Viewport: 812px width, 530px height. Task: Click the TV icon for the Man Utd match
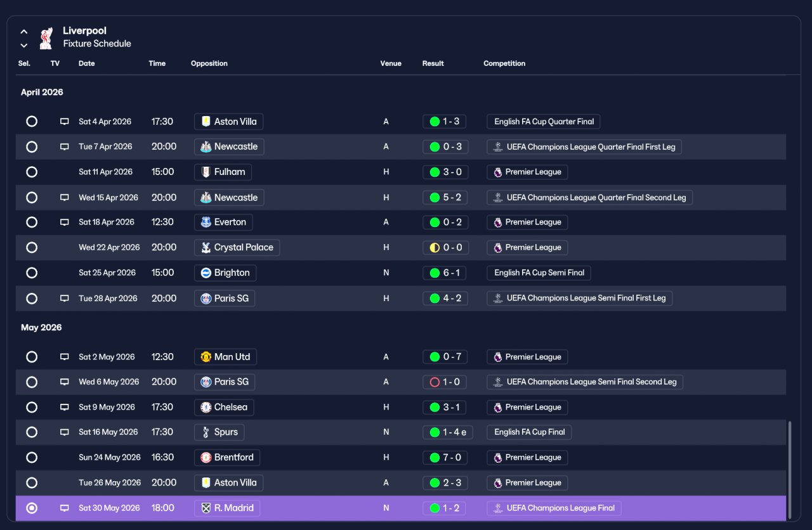click(x=64, y=357)
